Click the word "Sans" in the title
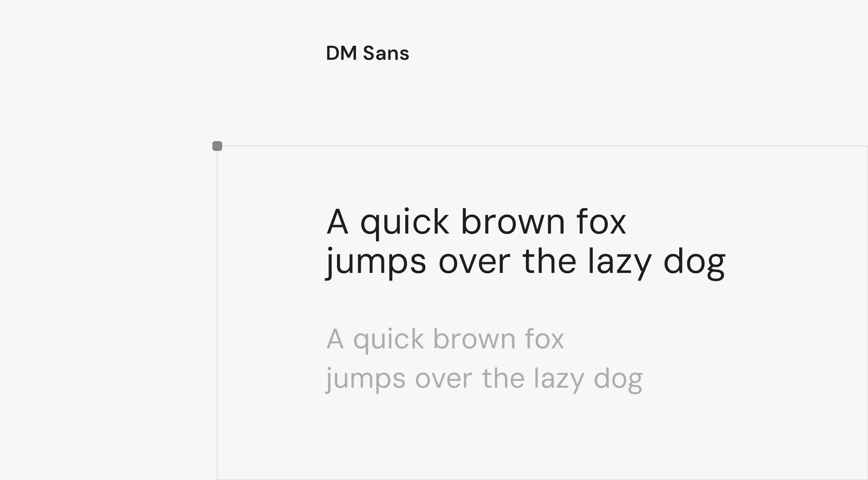The height and width of the screenshot is (480, 868). pos(386,53)
